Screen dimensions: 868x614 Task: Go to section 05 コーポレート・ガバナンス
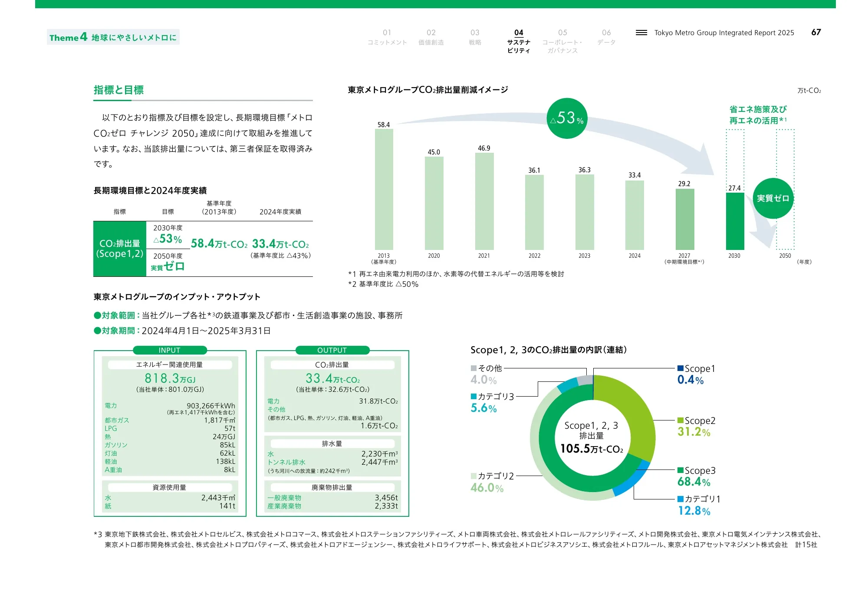(x=562, y=41)
